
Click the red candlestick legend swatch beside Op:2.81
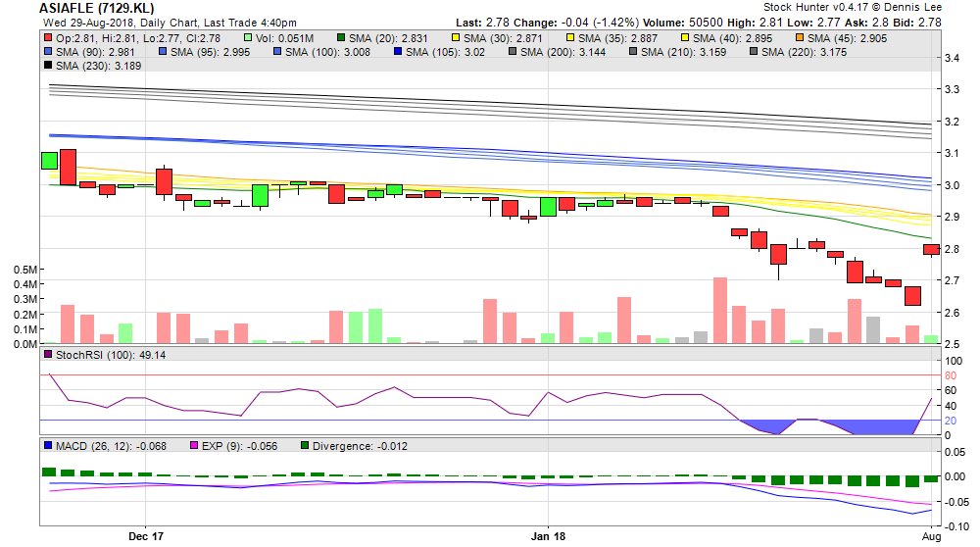click(x=48, y=37)
